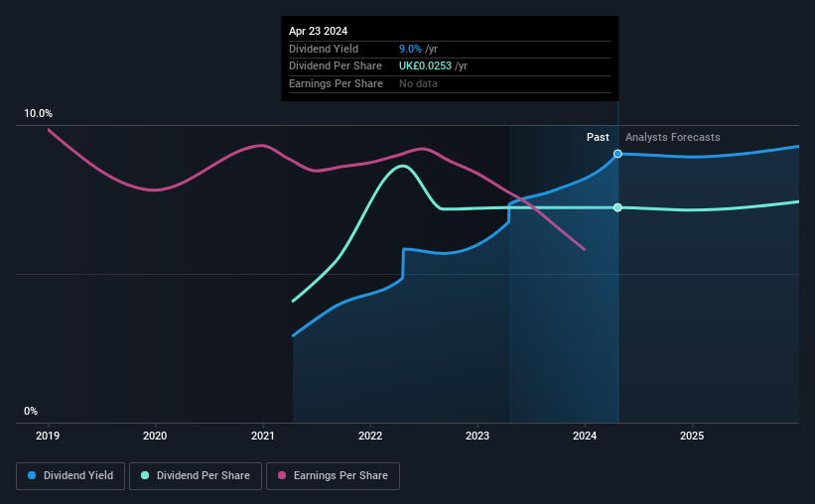Screen dimensions: 815x504
Task: Click the No data earnings value
Action: pyautogui.click(x=418, y=83)
